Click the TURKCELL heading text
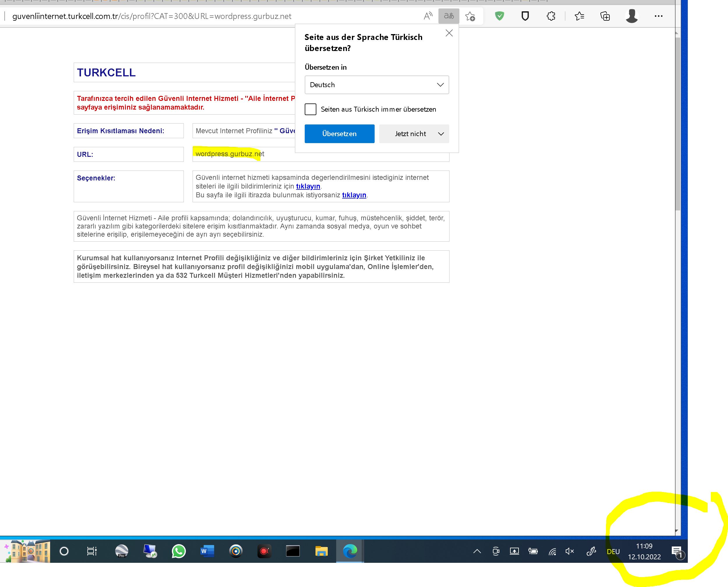The image size is (728, 587). tap(106, 72)
